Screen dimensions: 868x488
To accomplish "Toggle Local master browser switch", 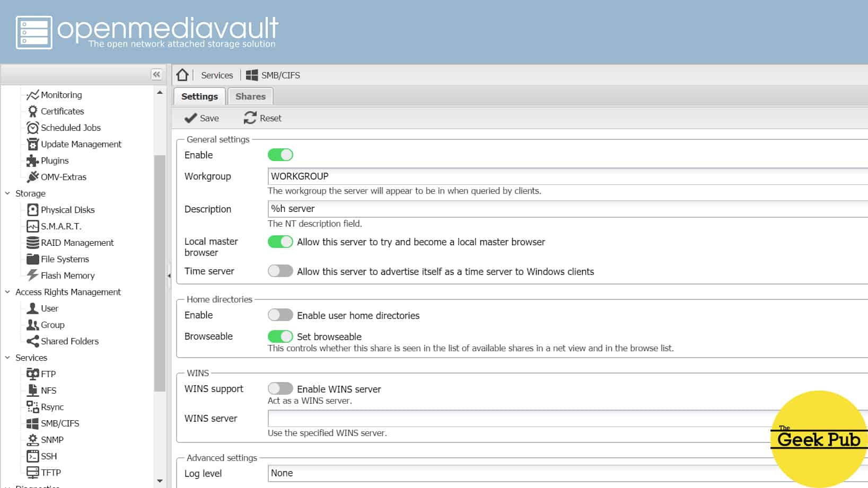I will pos(280,242).
